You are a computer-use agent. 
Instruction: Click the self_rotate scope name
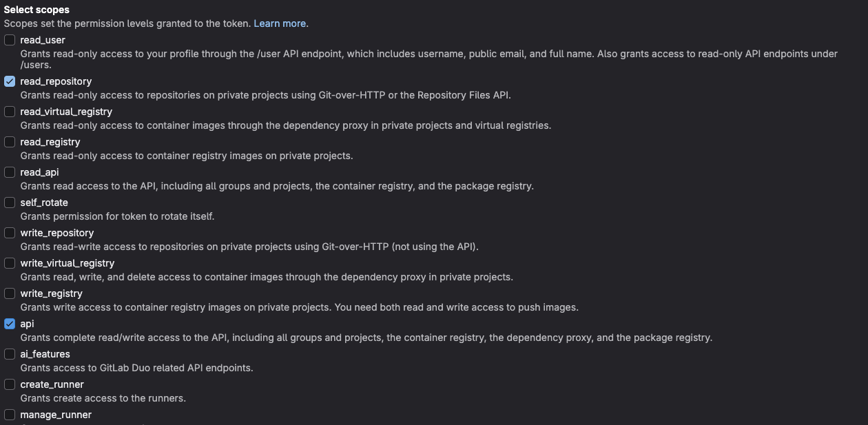pyautogui.click(x=43, y=203)
